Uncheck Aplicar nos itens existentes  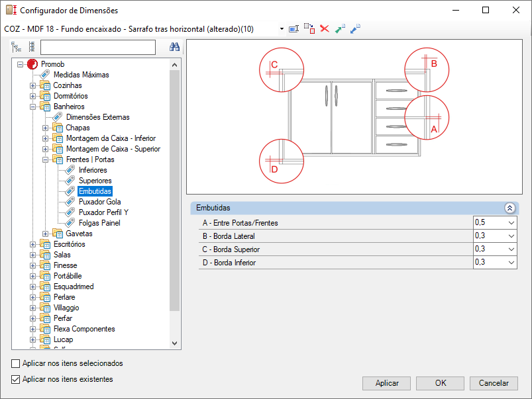pyautogui.click(x=16, y=379)
